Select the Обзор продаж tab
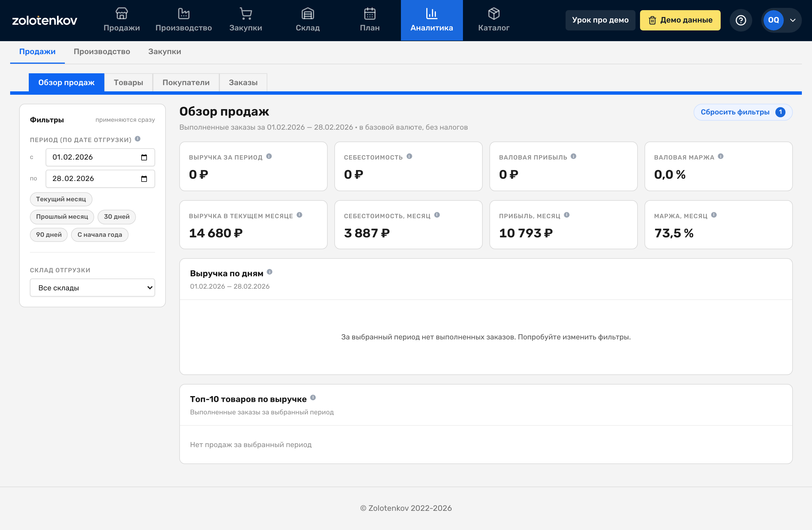812x530 pixels. (67, 82)
